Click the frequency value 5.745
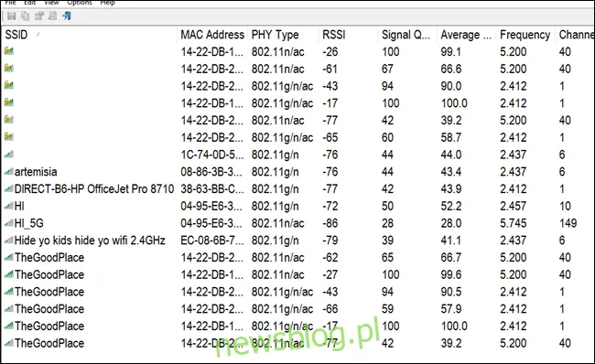 point(513,223)
